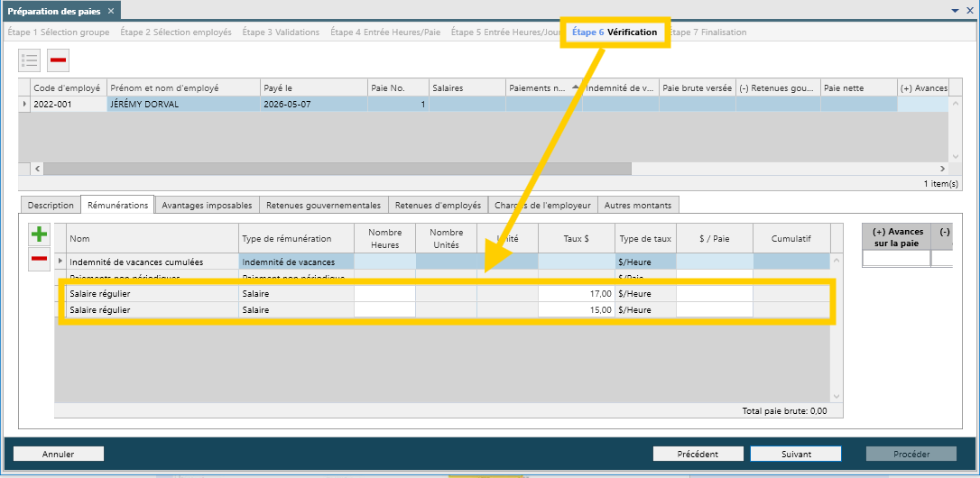Screen dimensions: 980x478
Task: Click the Salaires column header
Action: (467, 88)
